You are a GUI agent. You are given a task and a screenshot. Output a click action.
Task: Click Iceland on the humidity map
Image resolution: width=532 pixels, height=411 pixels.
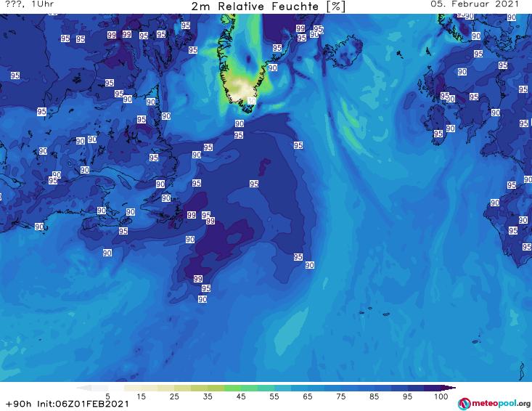343,52
